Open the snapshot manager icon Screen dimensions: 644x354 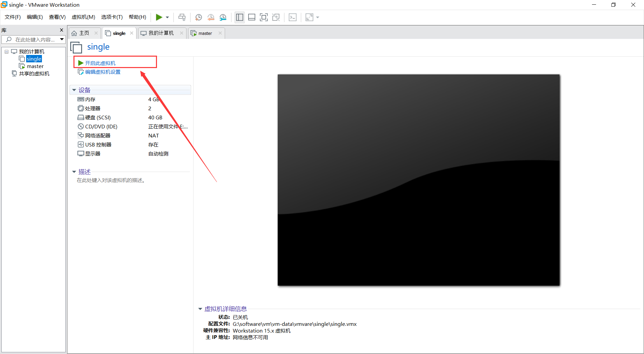coord(223,17)
